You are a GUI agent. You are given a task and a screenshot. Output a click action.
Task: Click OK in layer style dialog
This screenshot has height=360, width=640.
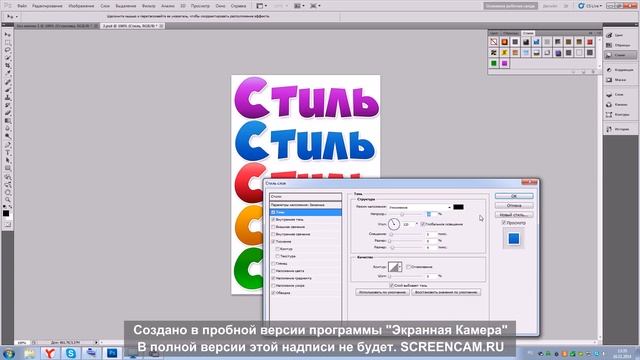pyautogui.click(x=514, y=196)
